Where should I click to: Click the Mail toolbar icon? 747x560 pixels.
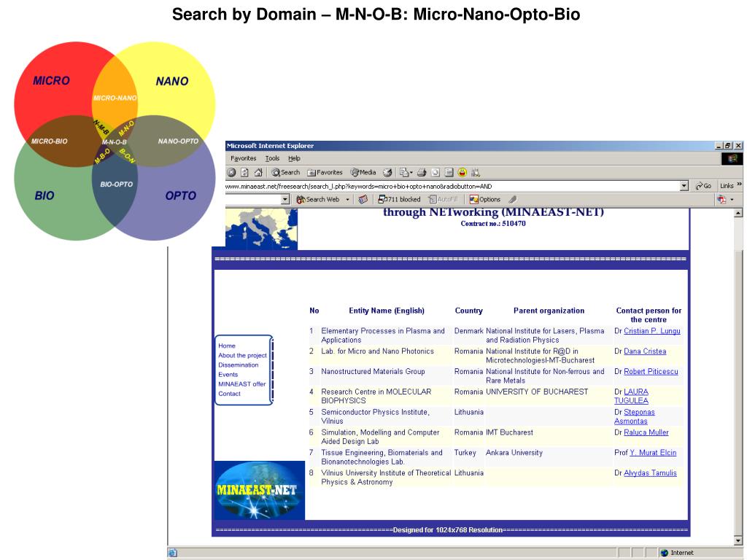point(406,172)
